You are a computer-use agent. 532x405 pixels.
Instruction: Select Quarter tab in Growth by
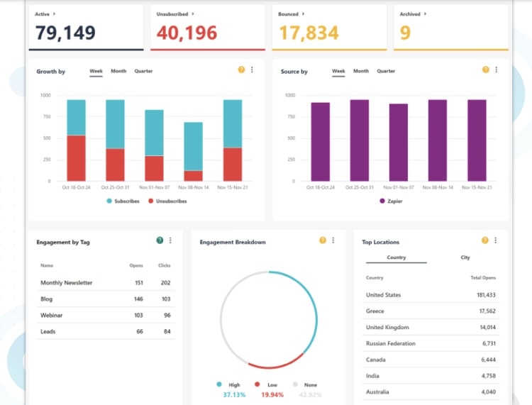click(x=143, y=71)
